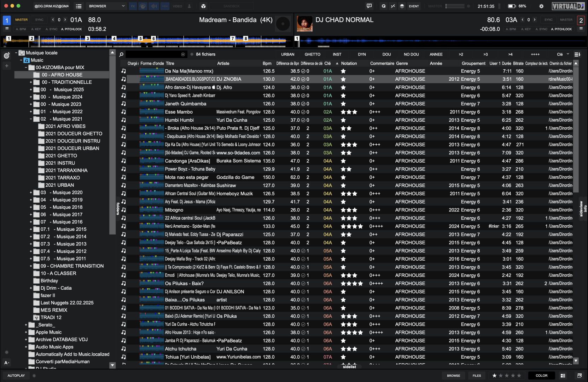Image resolution: width=588 pixels, height=382 pixels.
Task: Toggle A. BPM on deck 1
Action: (21, 29)
